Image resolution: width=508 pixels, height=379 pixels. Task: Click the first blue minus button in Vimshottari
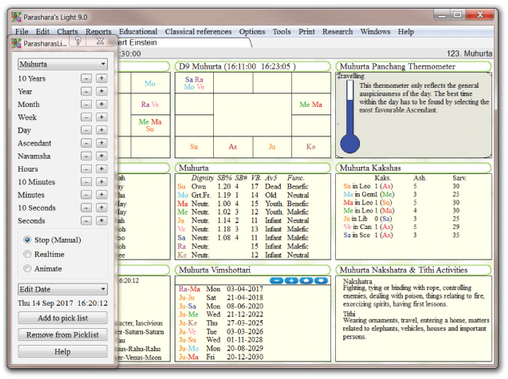(277, 281)
